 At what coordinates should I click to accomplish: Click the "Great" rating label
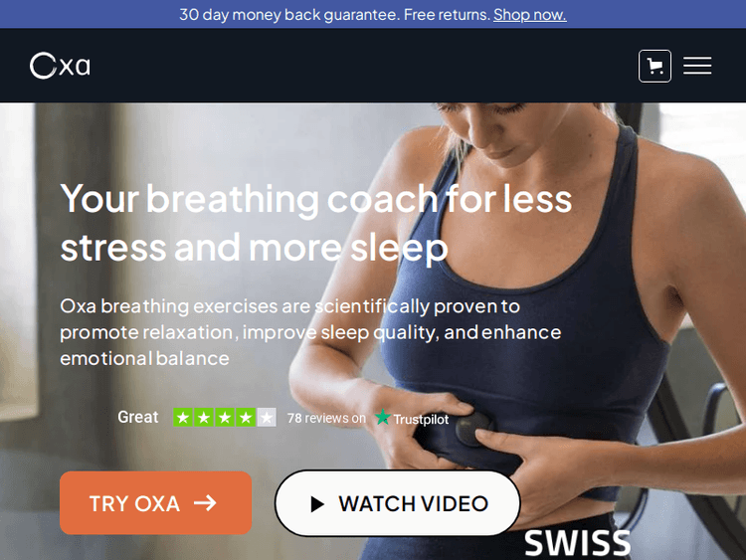pyautogui.click(x=138, y=417)
